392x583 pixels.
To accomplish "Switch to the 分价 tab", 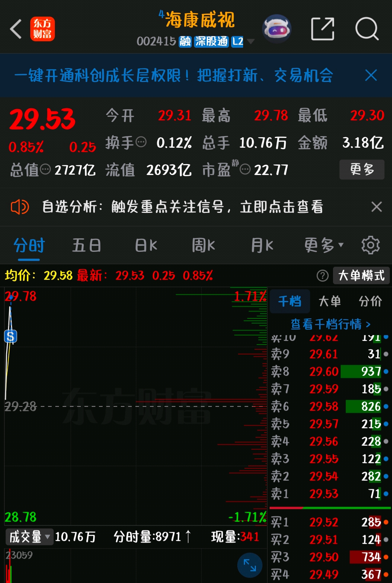I will click(x=370, y=301).
